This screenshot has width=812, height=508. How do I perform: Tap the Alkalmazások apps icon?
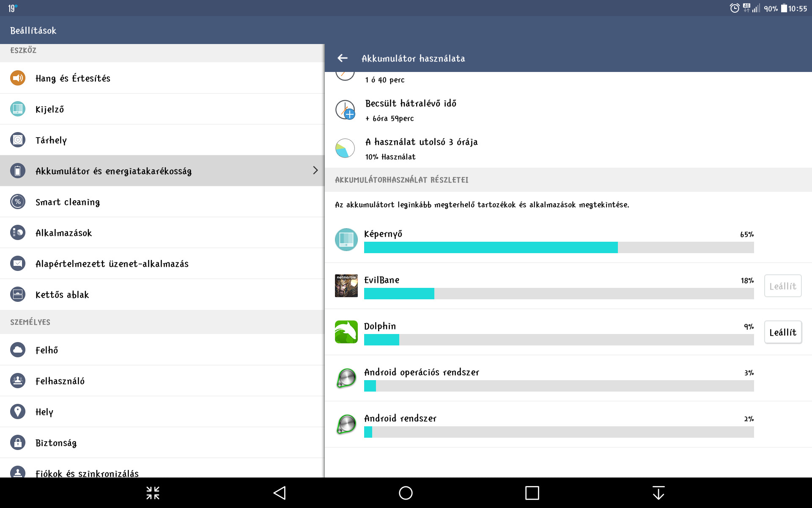click(x=18, y=232)
